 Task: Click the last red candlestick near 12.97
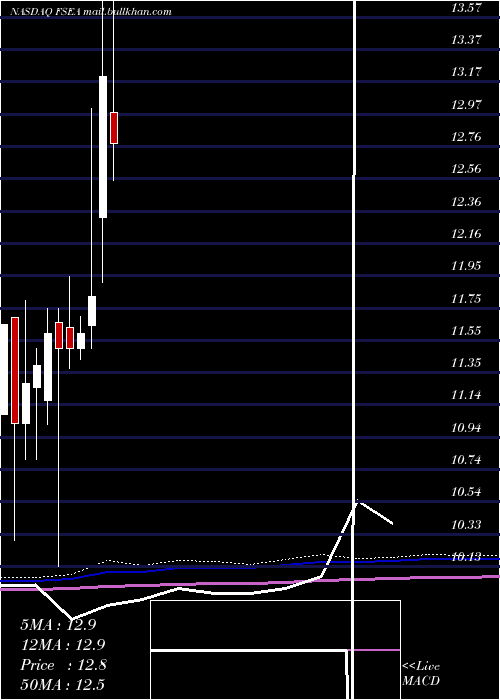click(114, 128)
